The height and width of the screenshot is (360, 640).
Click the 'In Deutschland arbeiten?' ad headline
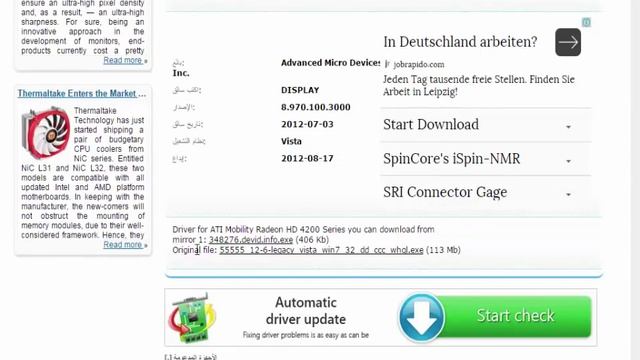(460, 42)
